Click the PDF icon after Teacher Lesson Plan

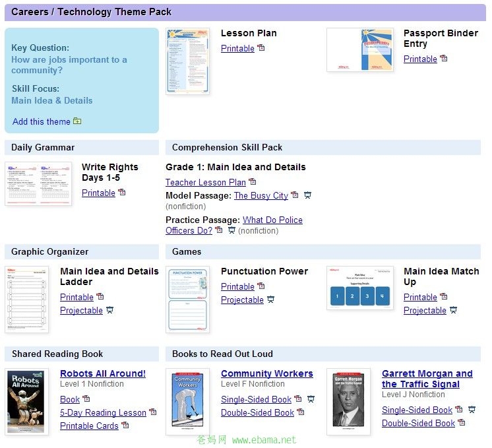[x=253, y=181]
